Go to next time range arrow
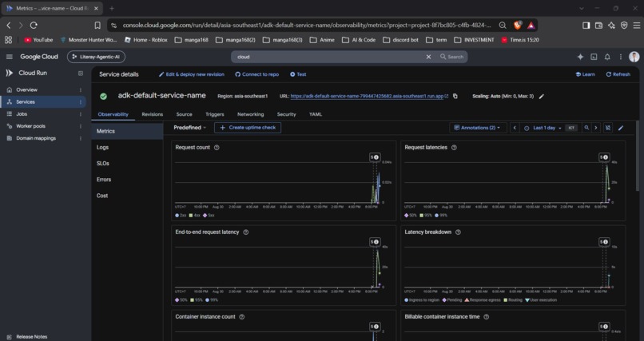 (596, 128)
